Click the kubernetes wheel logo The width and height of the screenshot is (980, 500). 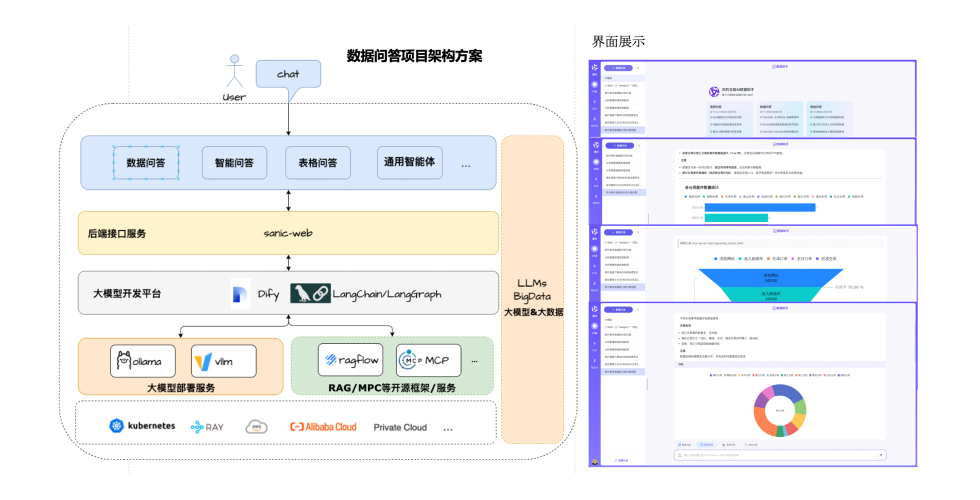click(116, 425)
